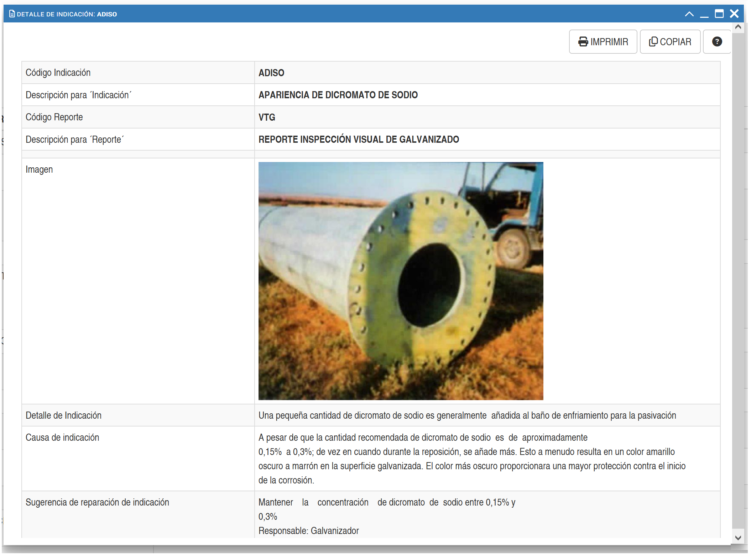Click 'REPORTE INSPECCIÓN VISUAL DE GALVANIZADO' text
Viewport: 751px width, 560px height.
359,140
